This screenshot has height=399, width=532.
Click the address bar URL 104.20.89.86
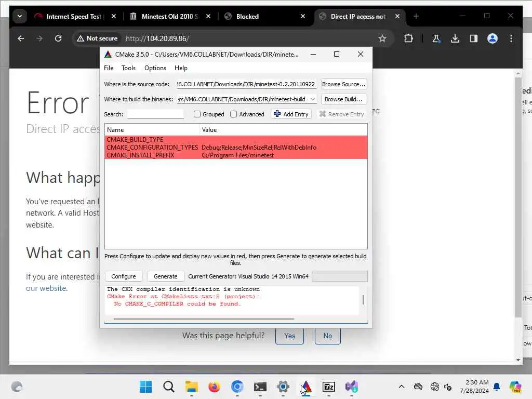(157, 38)
